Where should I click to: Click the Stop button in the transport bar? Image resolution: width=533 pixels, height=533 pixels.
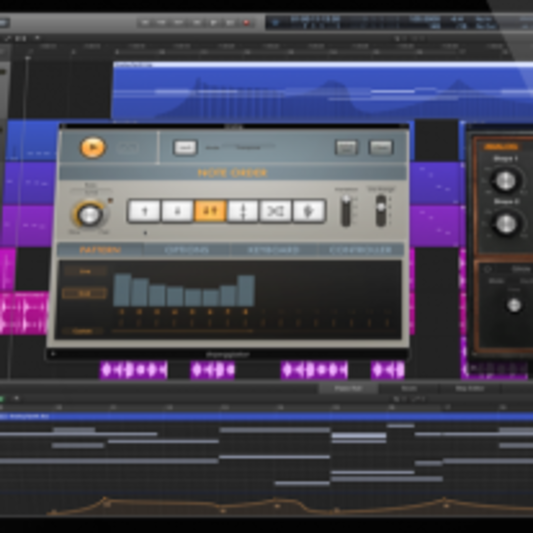pos(196,23)
